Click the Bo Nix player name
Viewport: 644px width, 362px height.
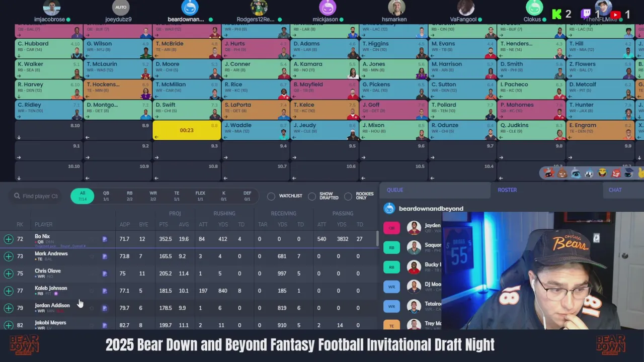[42, 236]
